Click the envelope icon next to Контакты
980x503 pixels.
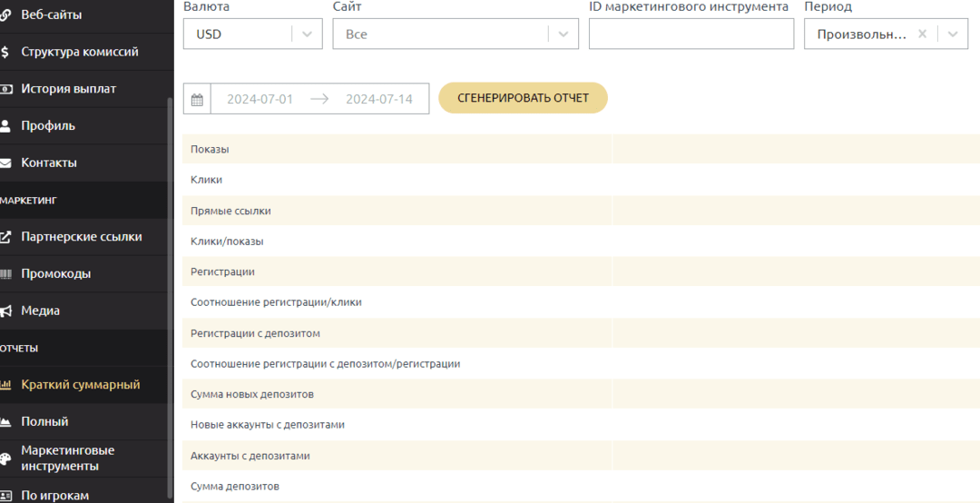click(5, 163)
